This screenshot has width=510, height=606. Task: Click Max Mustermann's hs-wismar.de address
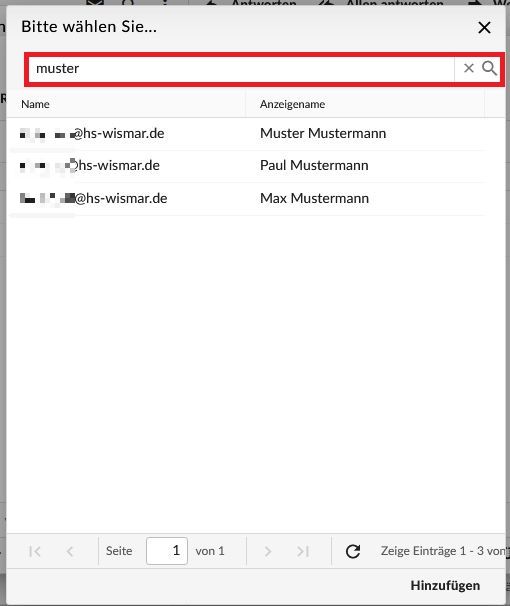click(94, 199)
